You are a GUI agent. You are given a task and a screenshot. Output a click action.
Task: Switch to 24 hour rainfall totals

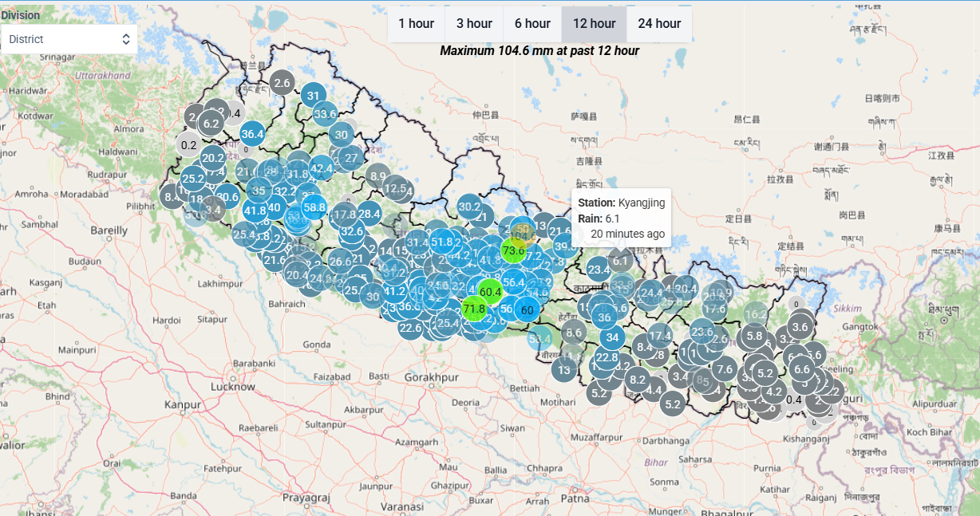pos(659,23)
